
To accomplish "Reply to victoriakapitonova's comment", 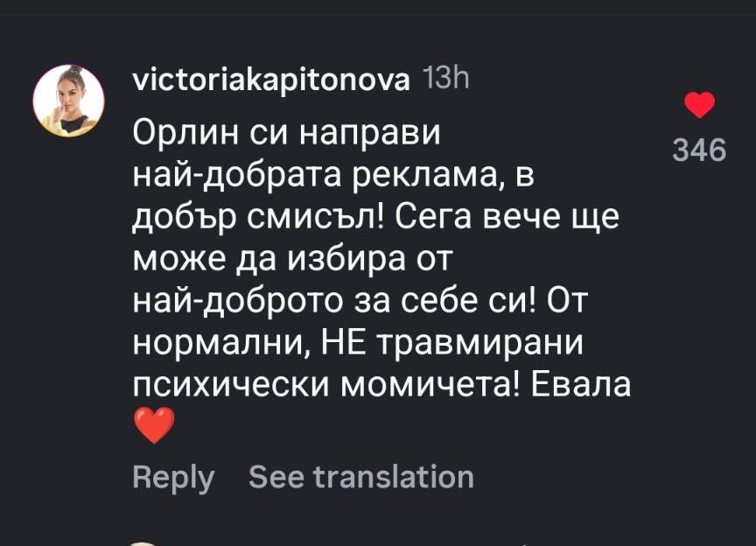I will [x=173, y=477].
